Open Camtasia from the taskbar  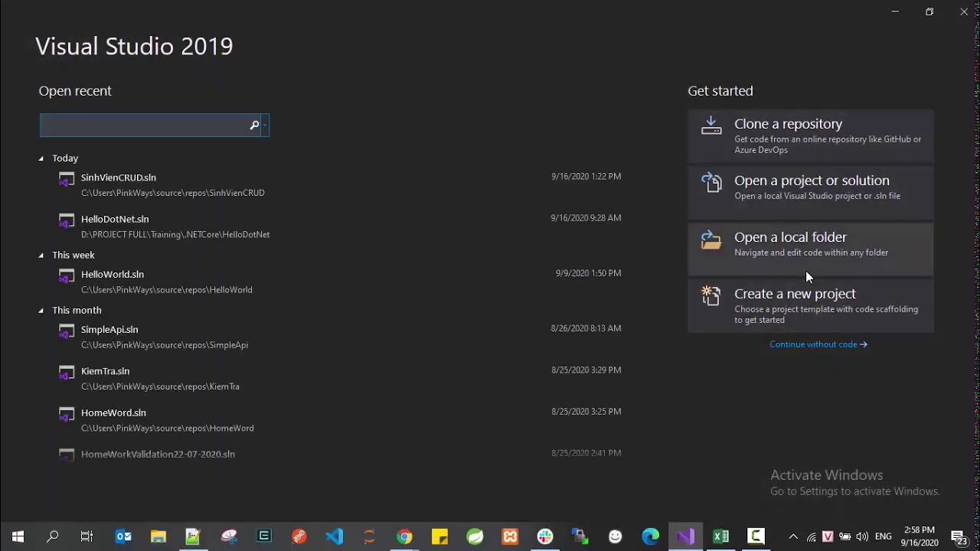coord(756,536)
